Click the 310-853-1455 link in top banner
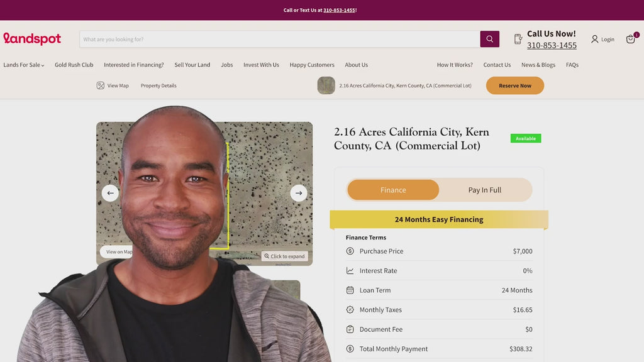Screen dimensions: 644x362 click(x=339, y=10)
